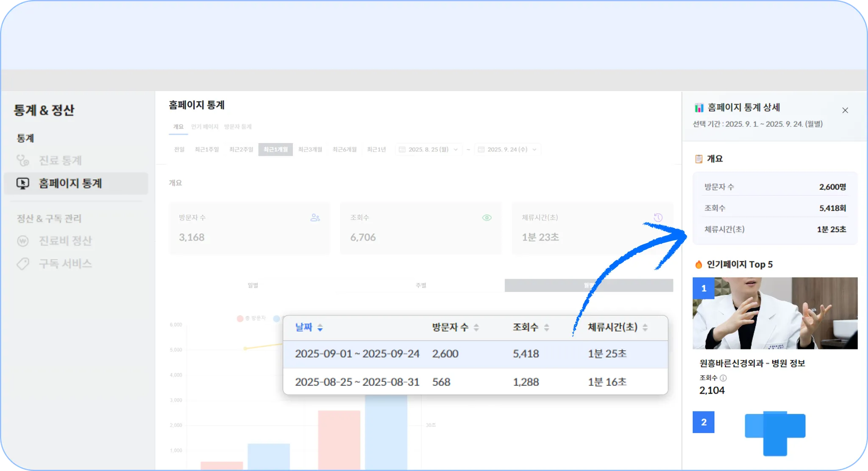Open the end date dropdown 2025. 9. 24
Viewport: 868px width, 471px height.
[507, 150]
